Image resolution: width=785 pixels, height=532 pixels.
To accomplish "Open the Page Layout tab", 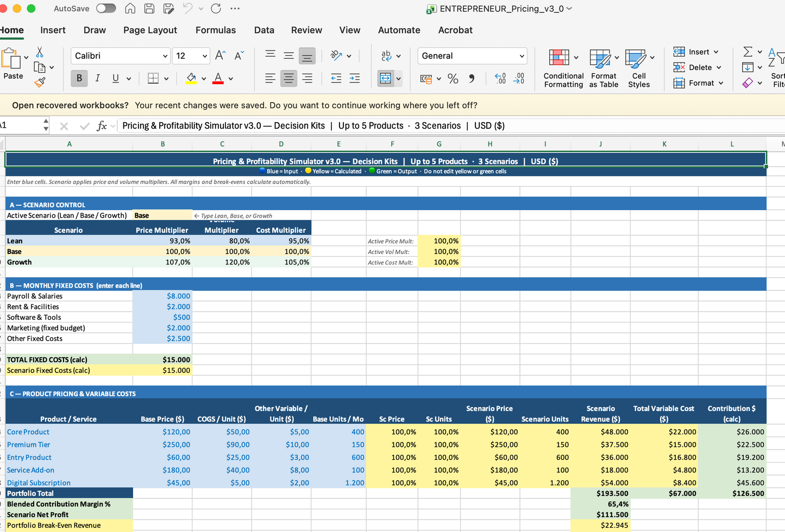I will (150, 30).
